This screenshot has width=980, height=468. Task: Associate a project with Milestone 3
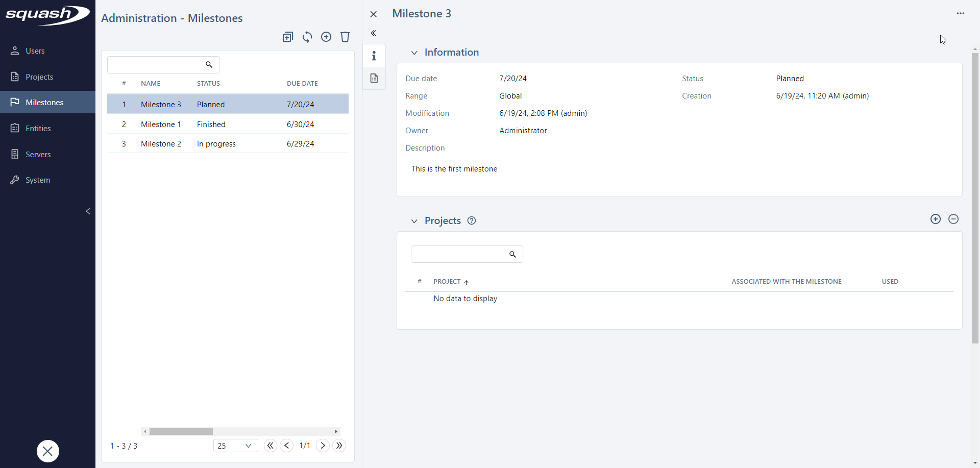[936, 219]
